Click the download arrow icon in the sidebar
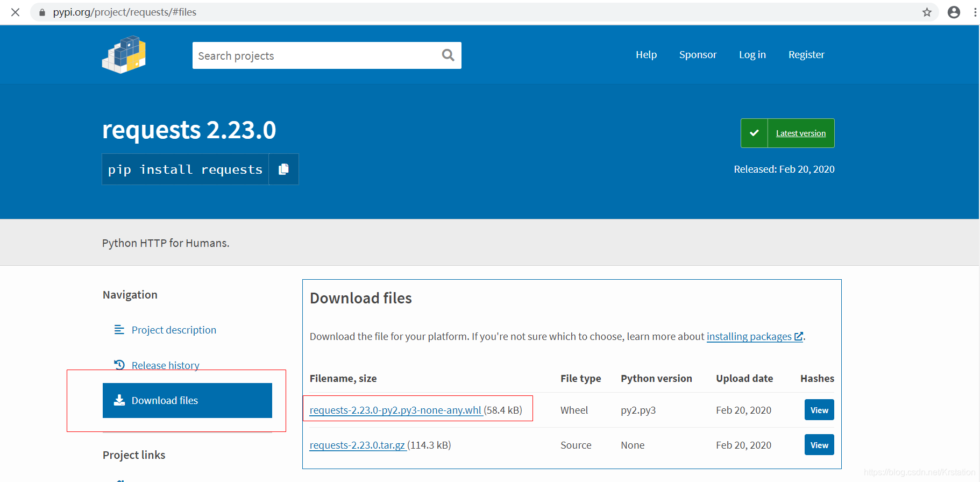980x482 pixels. tap(119, 400)
